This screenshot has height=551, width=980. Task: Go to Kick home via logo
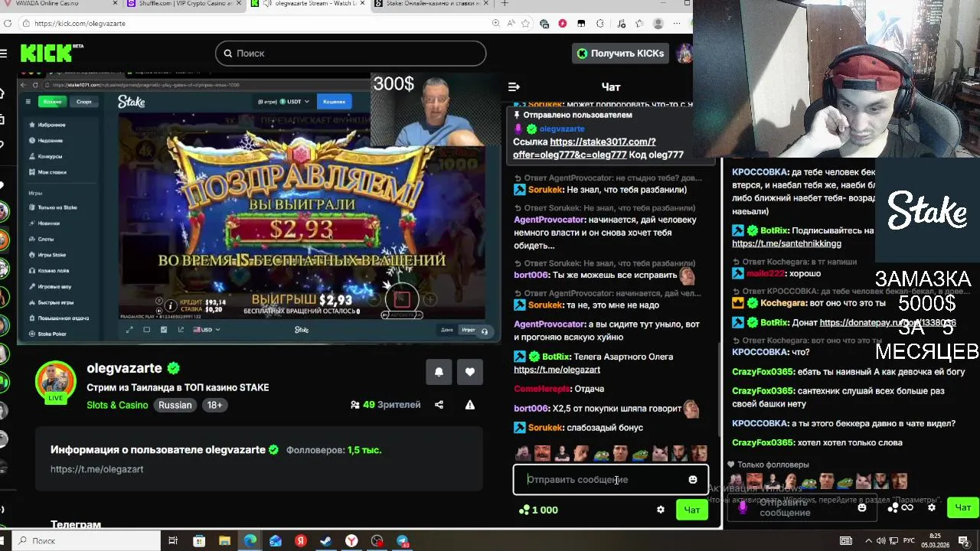tap(47, 53)
